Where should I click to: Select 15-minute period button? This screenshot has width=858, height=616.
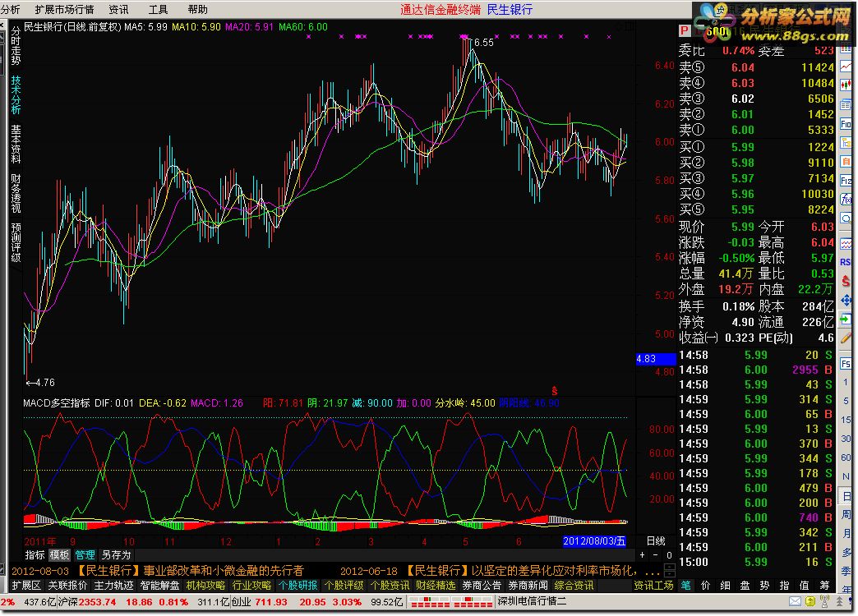846,421
